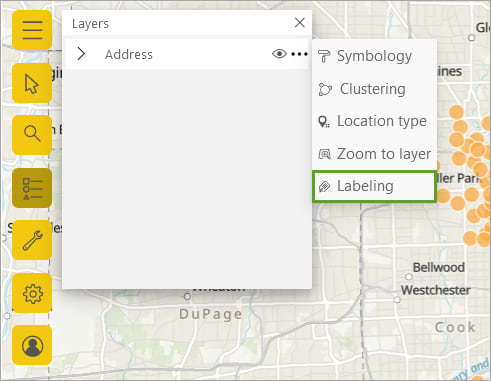Open the wrench analysis tools
This screenshot has width=491, height=381.
pyautogui.click(x=32, y=240)
